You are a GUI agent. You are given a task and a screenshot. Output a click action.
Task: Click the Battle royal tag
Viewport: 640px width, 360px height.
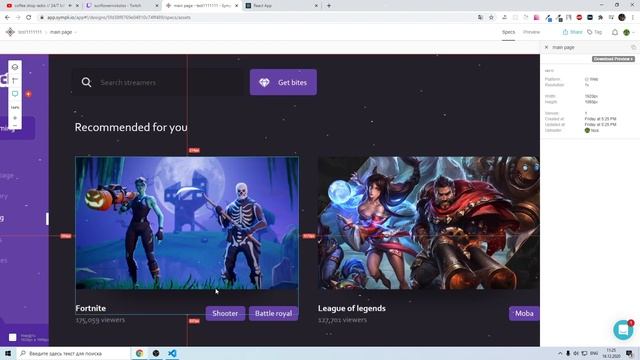273,313
